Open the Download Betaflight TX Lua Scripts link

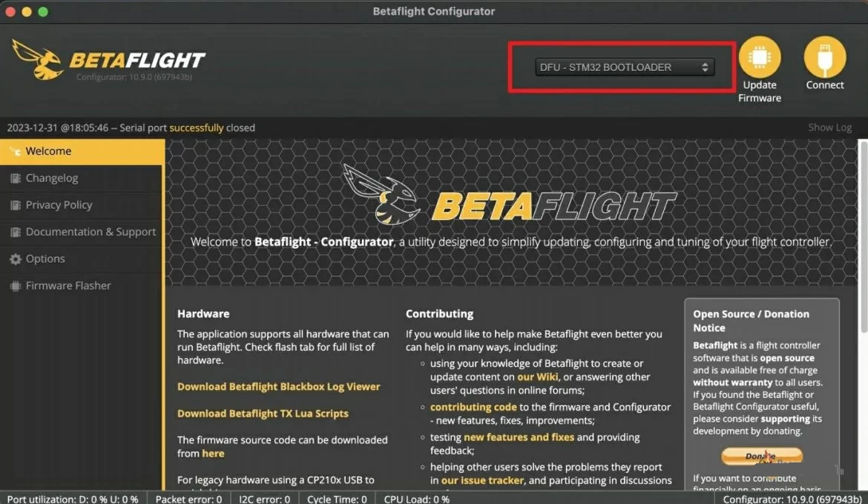(263, 414)
